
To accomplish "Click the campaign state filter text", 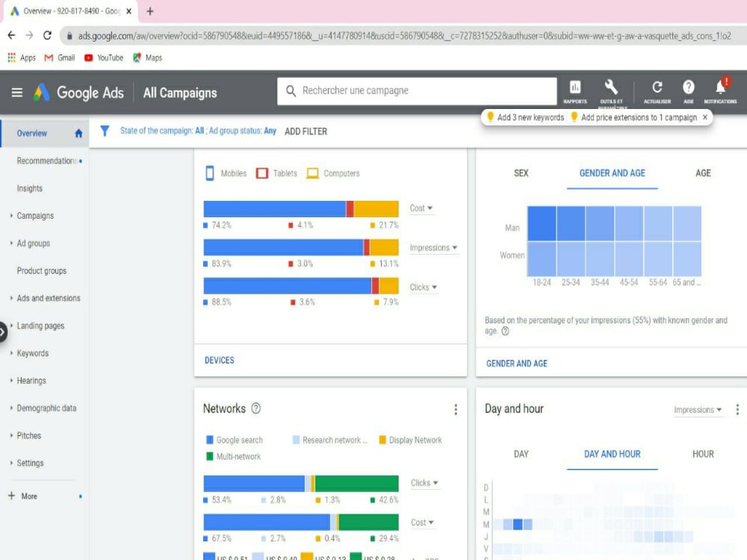I will coord(198,131).
